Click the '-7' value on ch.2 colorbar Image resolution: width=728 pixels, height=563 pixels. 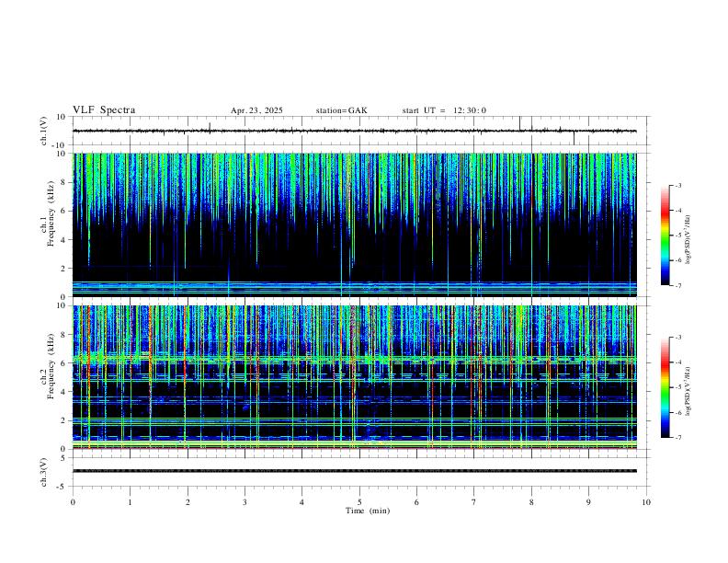click(678, 438)
